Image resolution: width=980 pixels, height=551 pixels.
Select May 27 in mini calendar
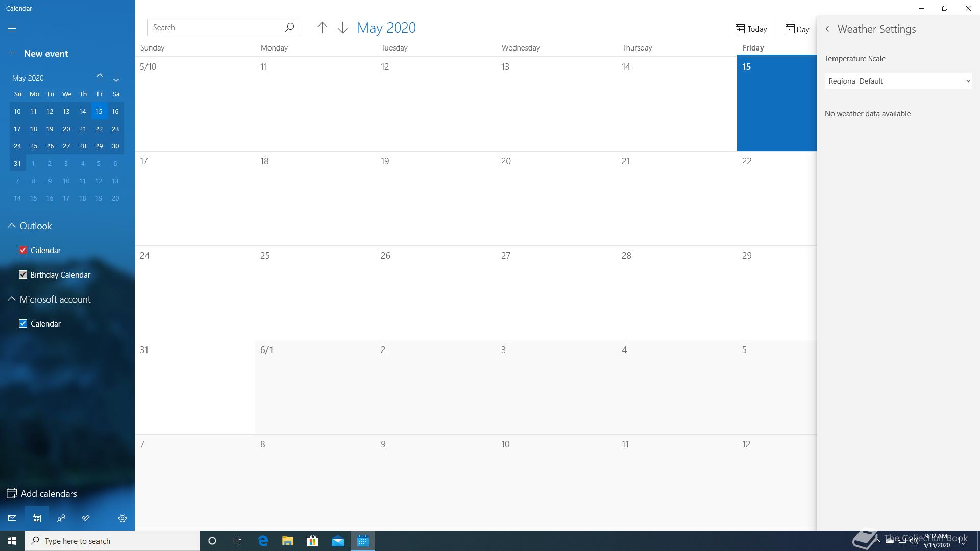(x=66, y=146)
